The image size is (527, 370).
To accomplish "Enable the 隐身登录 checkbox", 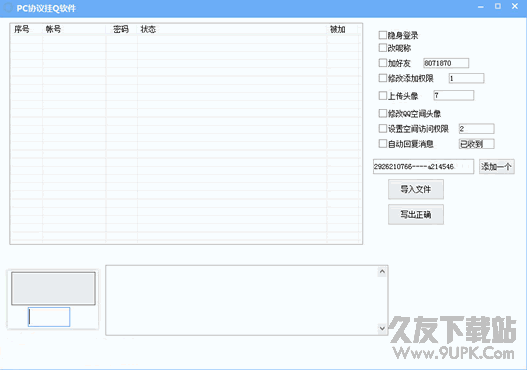I will pyautogui.click(x=382, y=35).
